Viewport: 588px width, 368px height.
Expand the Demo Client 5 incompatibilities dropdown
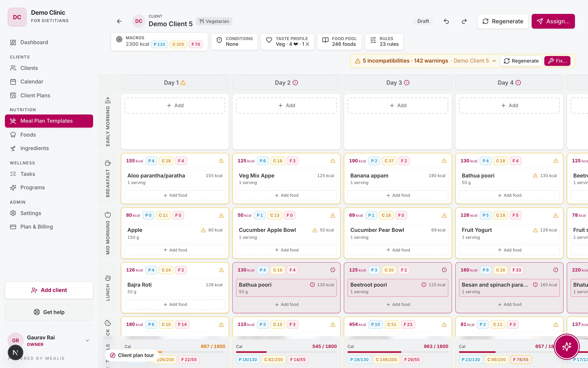click(x=494, y=61)
